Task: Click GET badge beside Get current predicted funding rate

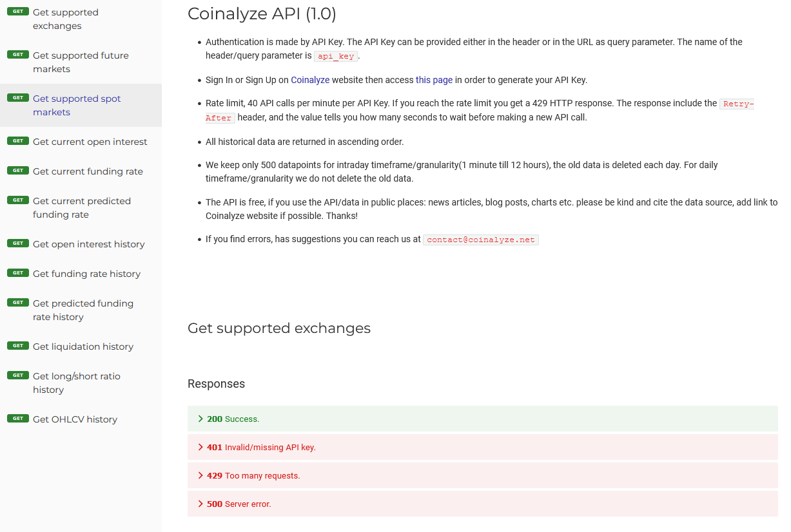Action: (18, 200)
